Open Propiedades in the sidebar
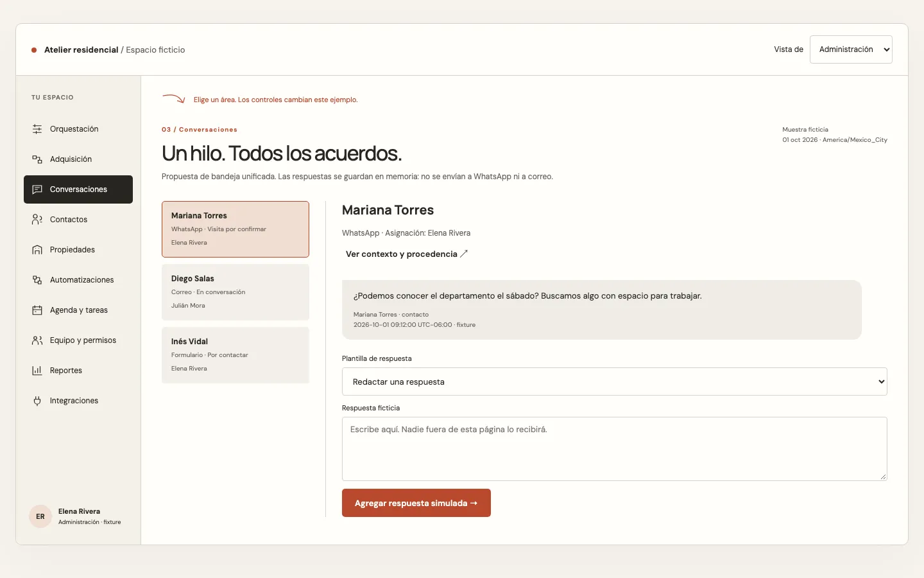Viewport: 924px width, 578px height. (x=78, y=250)
